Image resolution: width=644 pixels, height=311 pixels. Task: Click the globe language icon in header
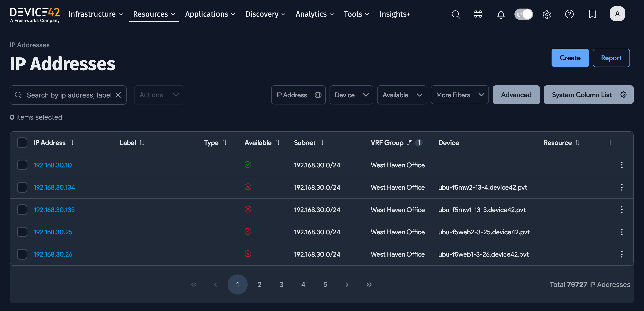[x=478, y=14]
